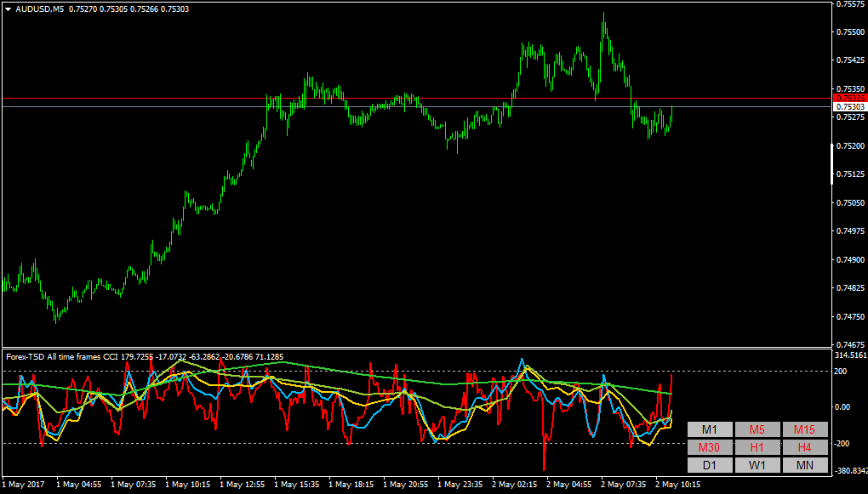Click the red 0.75325 price label
Screen dimensions: 868x494
[850, 98]
